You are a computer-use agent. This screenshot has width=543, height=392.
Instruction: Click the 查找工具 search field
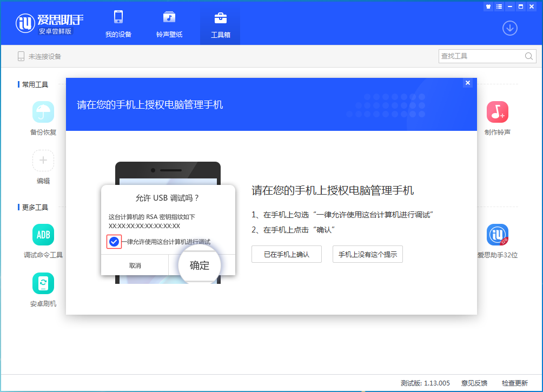[x=481, y=56]
